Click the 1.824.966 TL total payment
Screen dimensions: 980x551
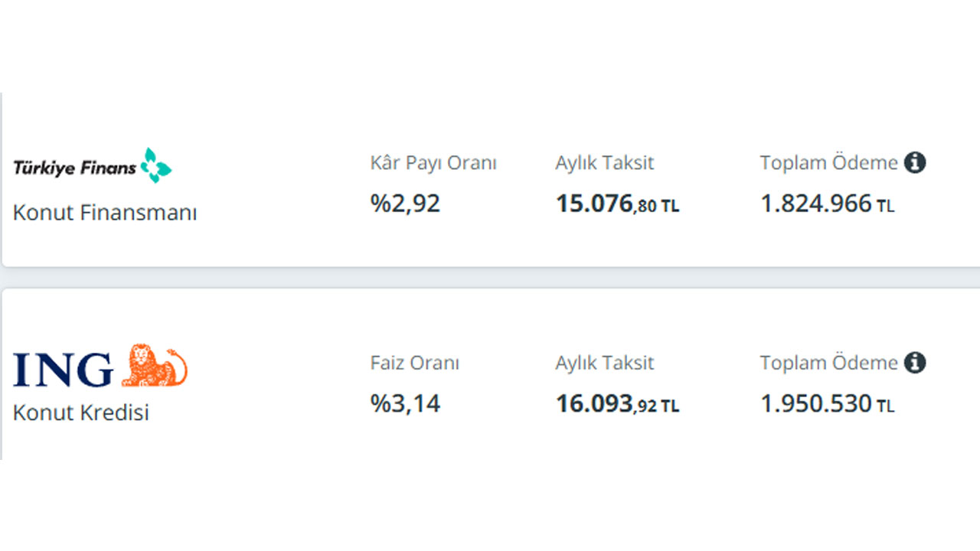827,204
